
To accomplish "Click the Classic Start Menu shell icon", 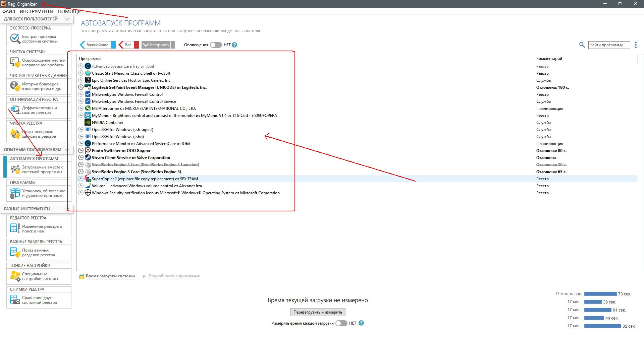I will click(88, 73).
